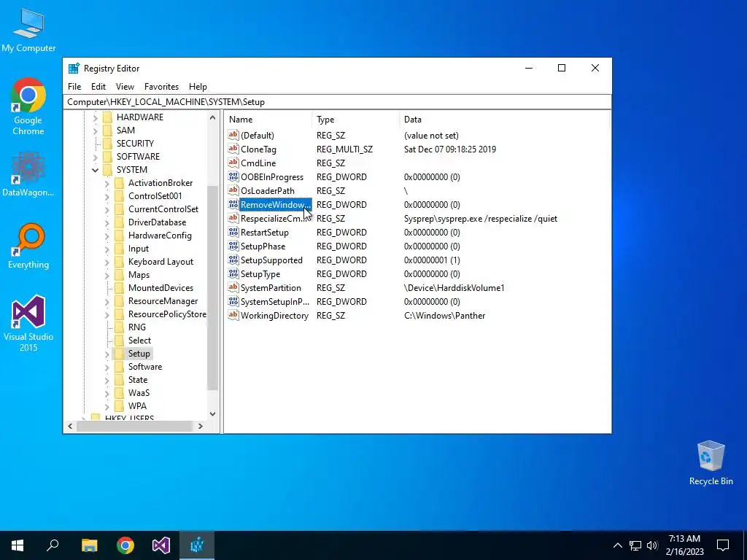Expand the ActivationBroker key
The width and height of the screenshot is (747, 560).
107,183
